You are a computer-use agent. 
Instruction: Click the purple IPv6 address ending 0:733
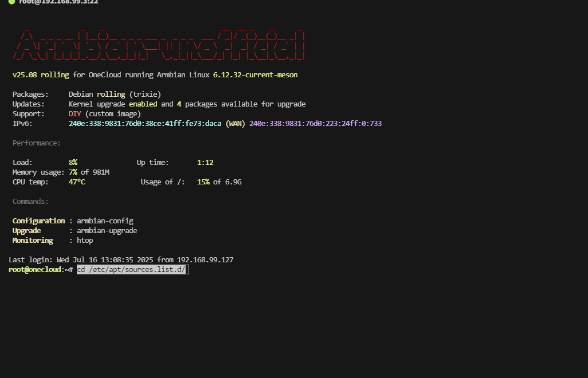[315, 123]
